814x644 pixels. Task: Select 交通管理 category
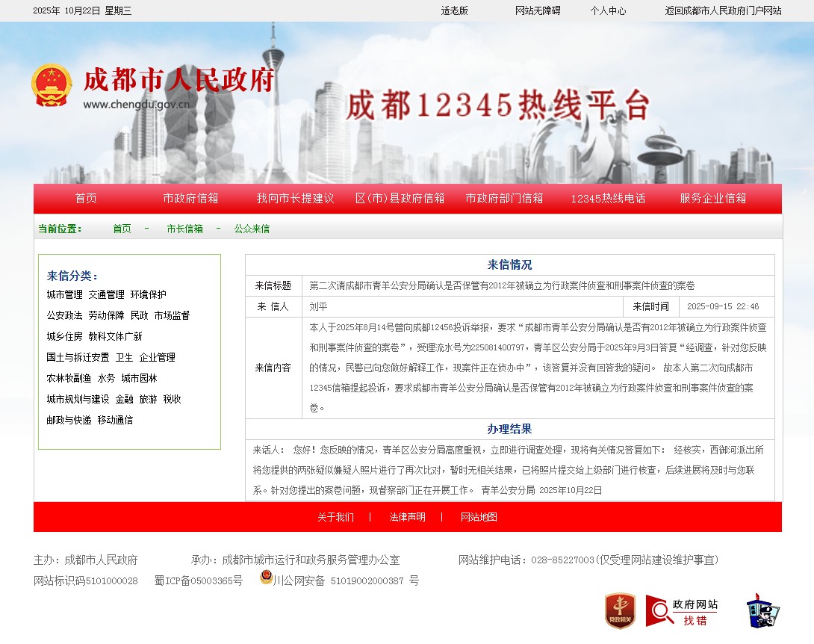pos(106,295)
